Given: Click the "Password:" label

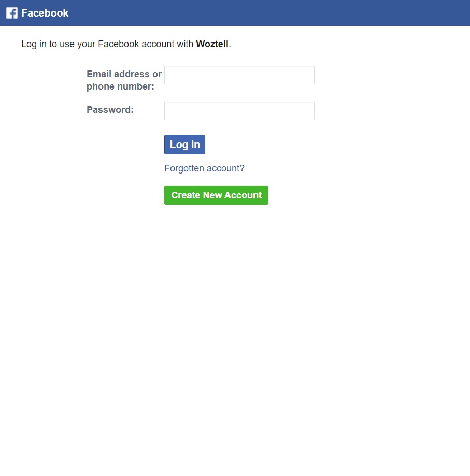Looking at the screenshot, I should tap(110, 110).
